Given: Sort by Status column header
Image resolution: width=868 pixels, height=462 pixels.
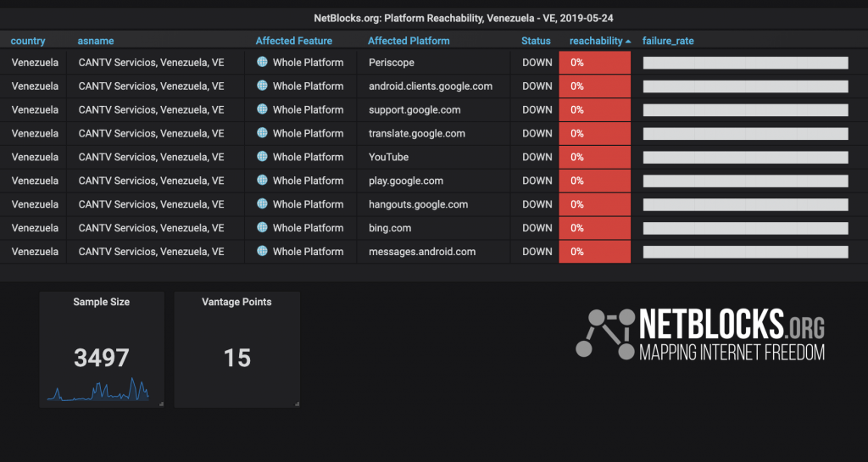Looking at the screenshot, I should [536, 41].
